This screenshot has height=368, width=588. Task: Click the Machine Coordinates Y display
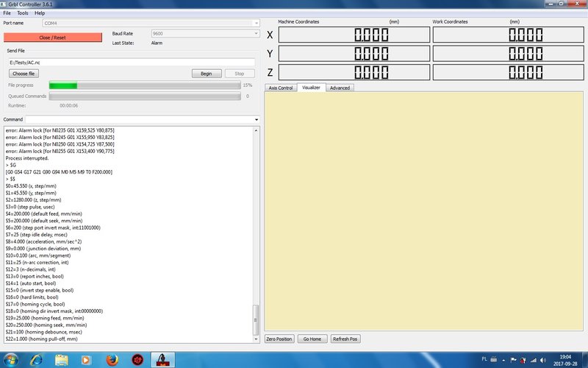354,54
